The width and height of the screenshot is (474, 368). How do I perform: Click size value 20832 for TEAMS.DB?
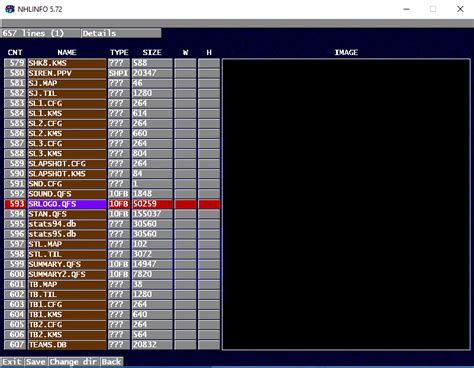(152, 345)
